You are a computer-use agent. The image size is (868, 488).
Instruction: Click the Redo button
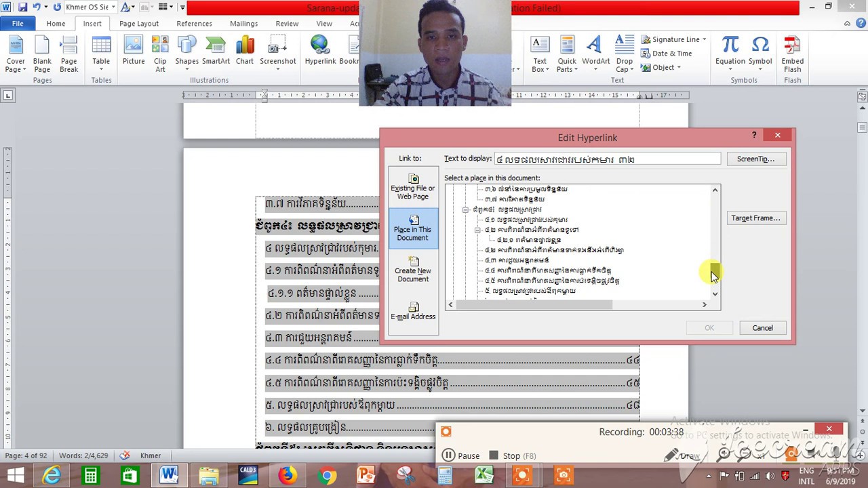[x=57, y=7]
